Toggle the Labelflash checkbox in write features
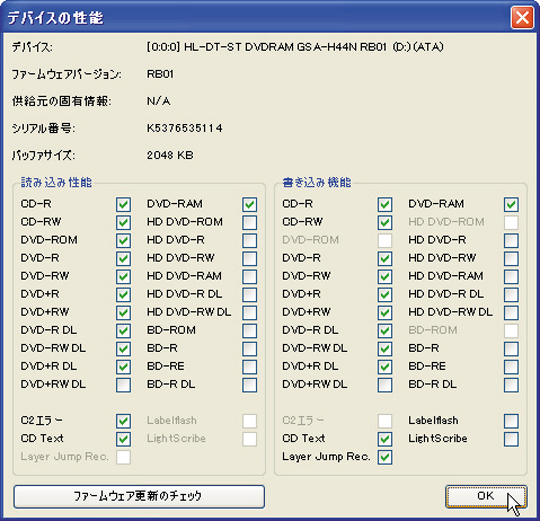This screenshot has height=521, width=540. (x=511, y=421)
